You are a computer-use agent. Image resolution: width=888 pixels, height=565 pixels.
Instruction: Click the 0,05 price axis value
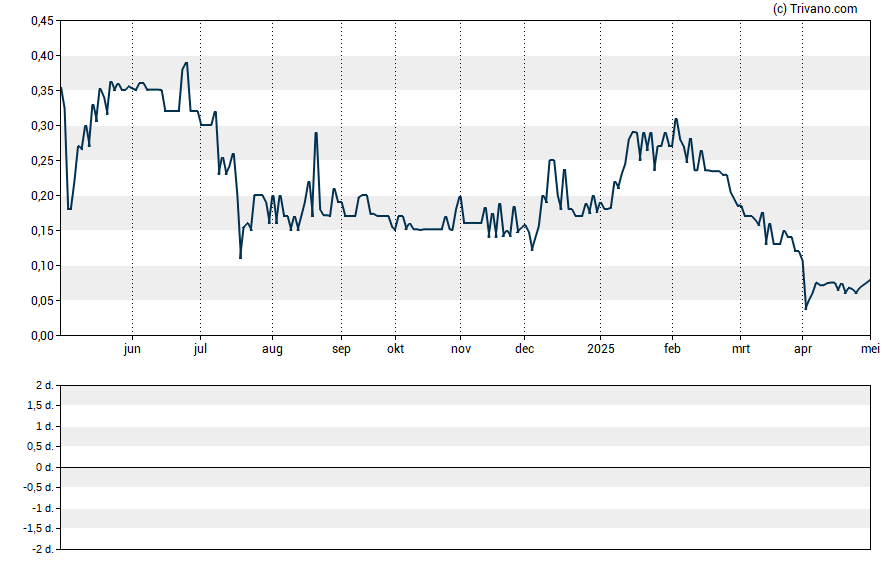[x=42, y=301]
